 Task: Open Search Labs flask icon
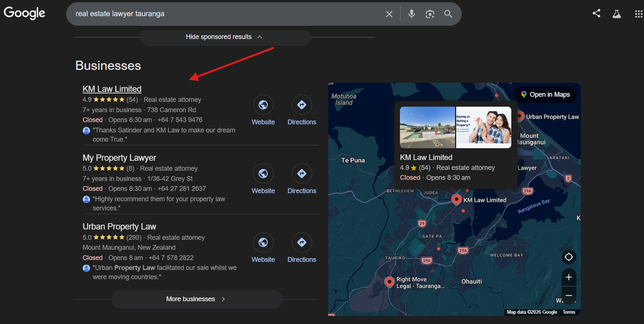pyautogui.click(x=617, y=14)
